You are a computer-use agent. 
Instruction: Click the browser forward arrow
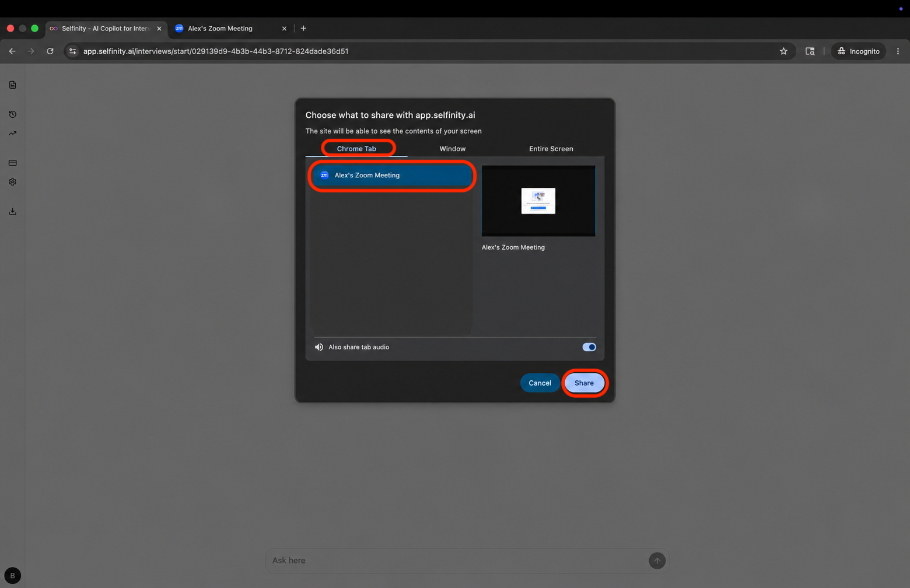[x=31, y=51]
